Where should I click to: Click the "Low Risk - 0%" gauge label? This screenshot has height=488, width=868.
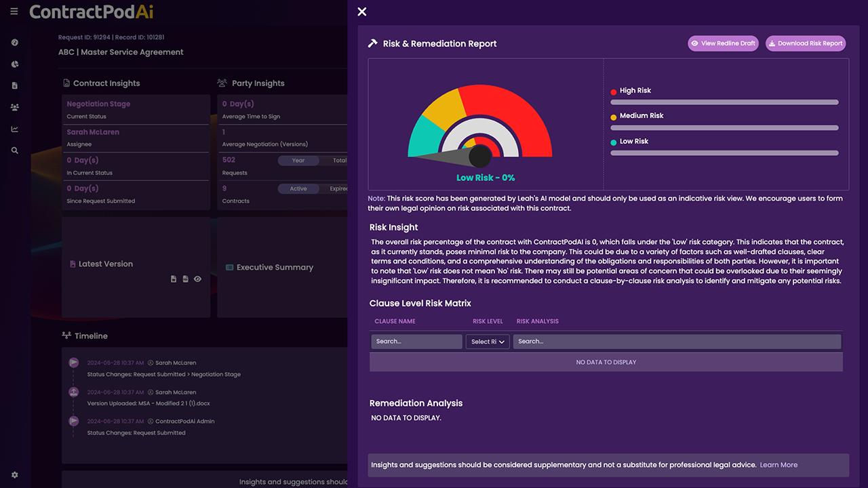click(x=486, y=178)
